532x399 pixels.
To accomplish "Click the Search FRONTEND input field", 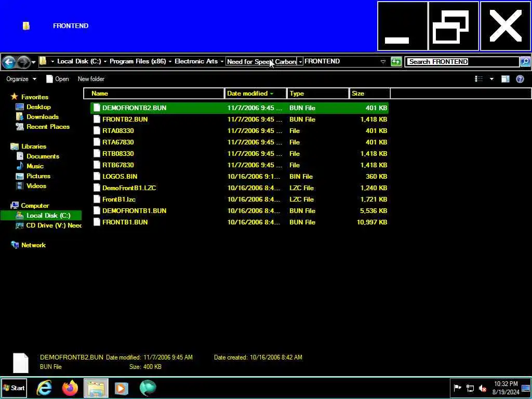I will [462, 62].
